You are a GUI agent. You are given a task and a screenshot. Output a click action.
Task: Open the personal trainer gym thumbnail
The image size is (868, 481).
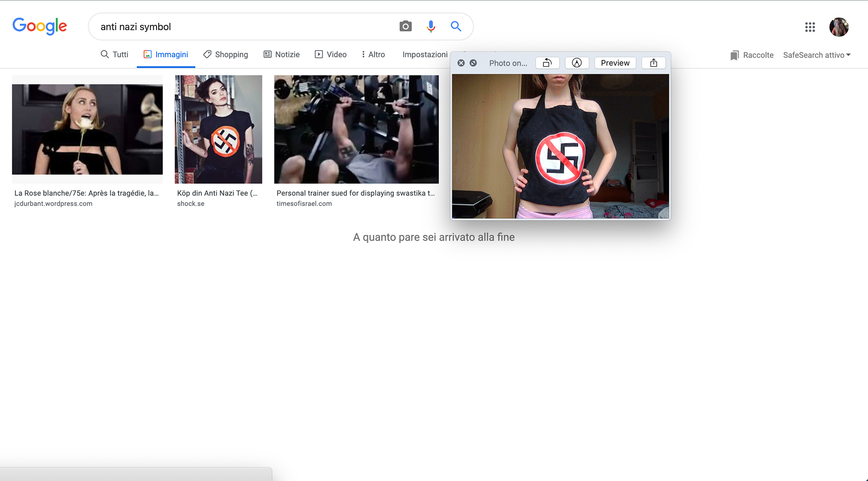click(x=356, y=129)
